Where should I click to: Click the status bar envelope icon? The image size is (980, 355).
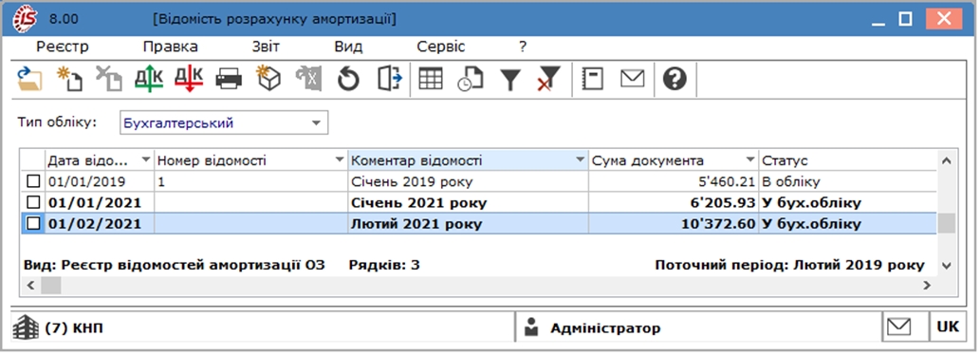(899, 327)
